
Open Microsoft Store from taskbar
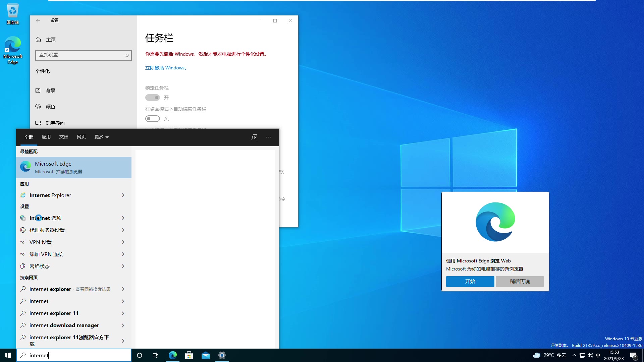pyautogui.click(x=189, y=355)
